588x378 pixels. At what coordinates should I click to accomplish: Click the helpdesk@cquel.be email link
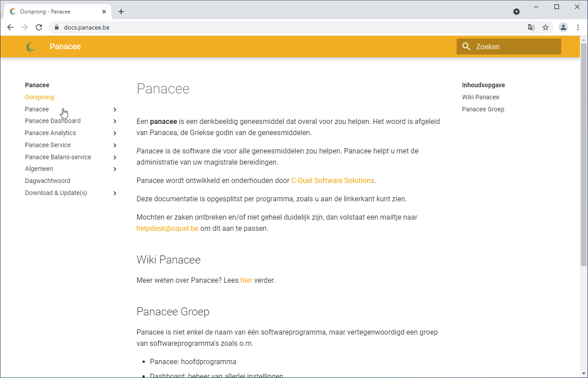coord(168,228)
